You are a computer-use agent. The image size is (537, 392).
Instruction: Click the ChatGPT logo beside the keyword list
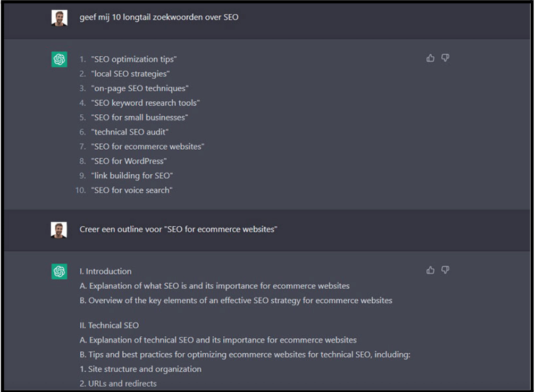click(59, 59)
